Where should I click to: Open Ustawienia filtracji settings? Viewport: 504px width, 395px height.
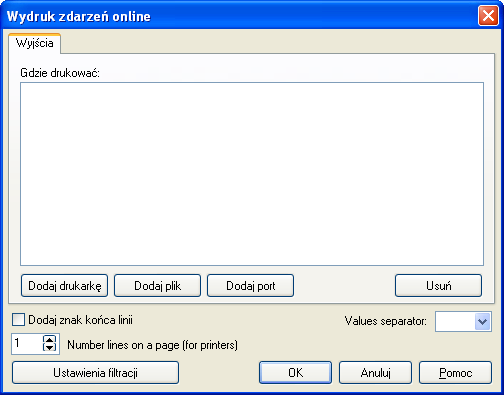95,373
